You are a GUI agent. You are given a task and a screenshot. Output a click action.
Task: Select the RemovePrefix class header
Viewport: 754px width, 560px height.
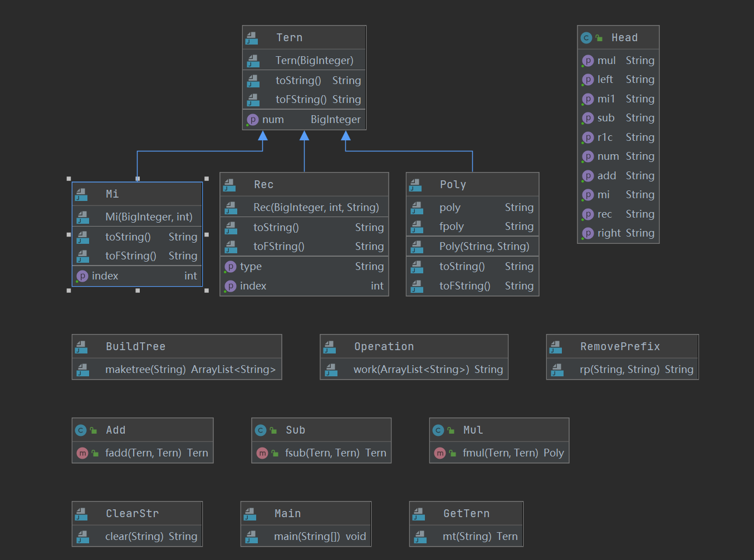tap(622, 346)
